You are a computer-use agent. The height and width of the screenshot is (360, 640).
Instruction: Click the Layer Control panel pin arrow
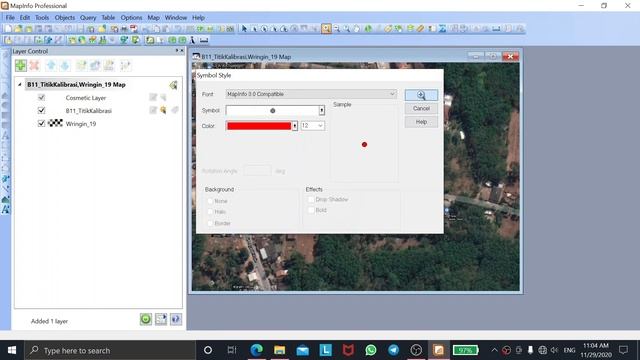tap(177, 51)
